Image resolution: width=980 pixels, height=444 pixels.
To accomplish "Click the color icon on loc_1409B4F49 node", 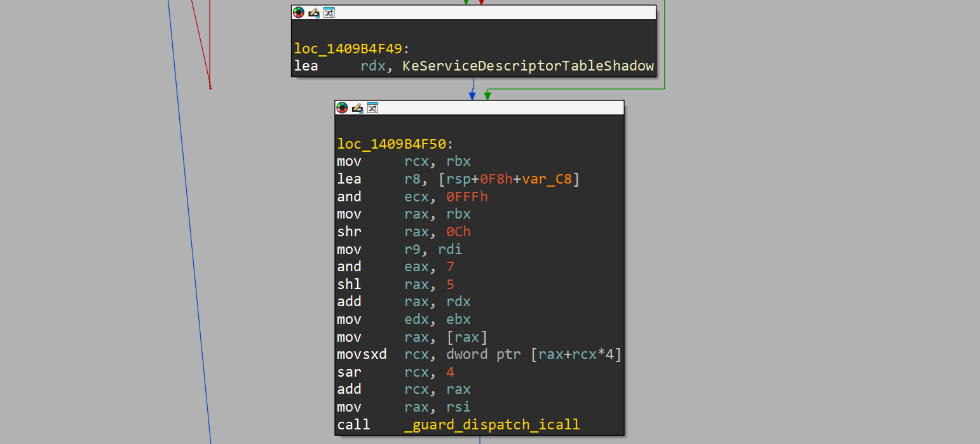I will (299, 13).
